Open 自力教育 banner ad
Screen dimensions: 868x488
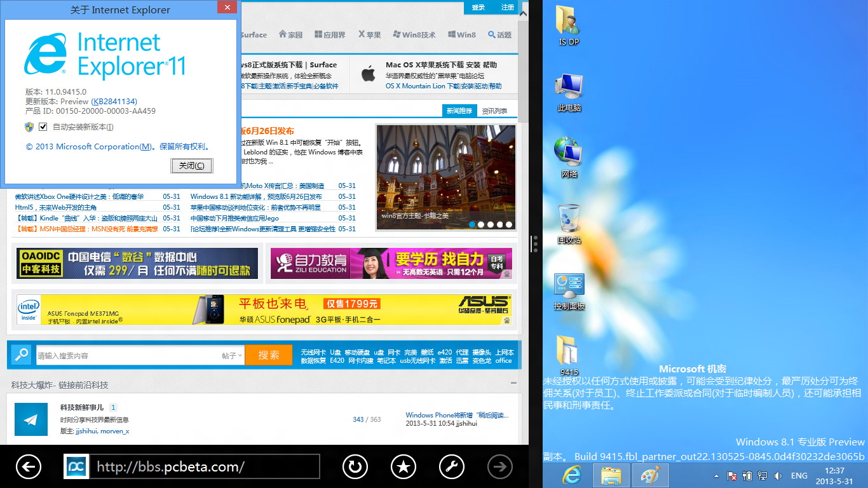(391, 264)
